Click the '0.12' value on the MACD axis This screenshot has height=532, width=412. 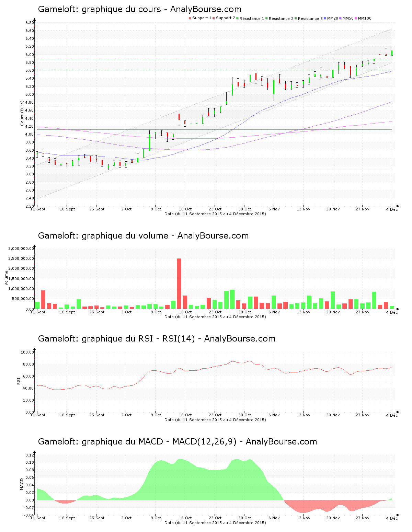[30, 455]
